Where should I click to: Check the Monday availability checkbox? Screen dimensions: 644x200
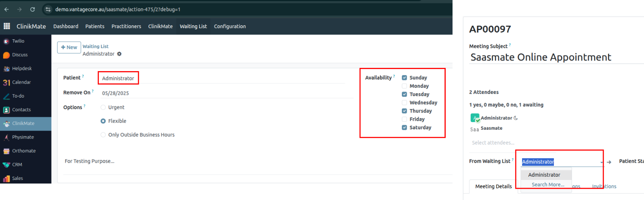[x=404, y=86]
